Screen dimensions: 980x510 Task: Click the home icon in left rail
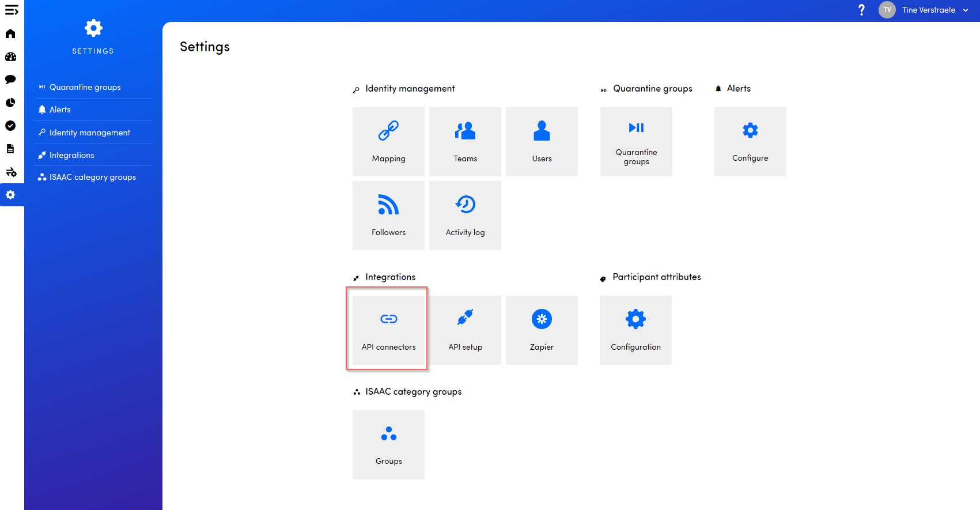[x=10, y=33]
